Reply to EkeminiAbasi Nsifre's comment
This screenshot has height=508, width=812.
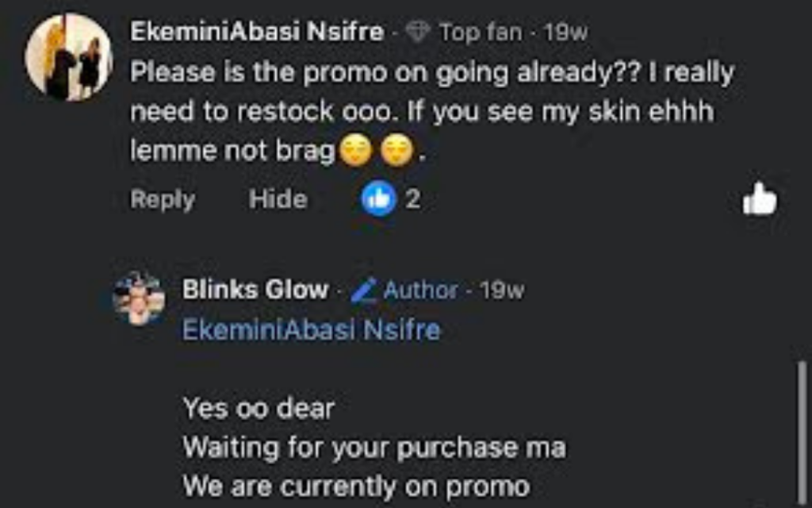click(162, 199)
